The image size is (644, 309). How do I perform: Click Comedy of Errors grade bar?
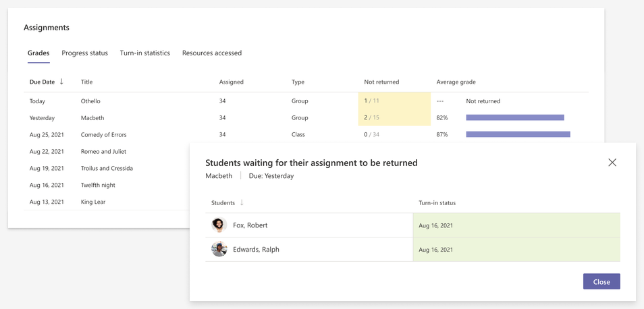tap(518, 135)
